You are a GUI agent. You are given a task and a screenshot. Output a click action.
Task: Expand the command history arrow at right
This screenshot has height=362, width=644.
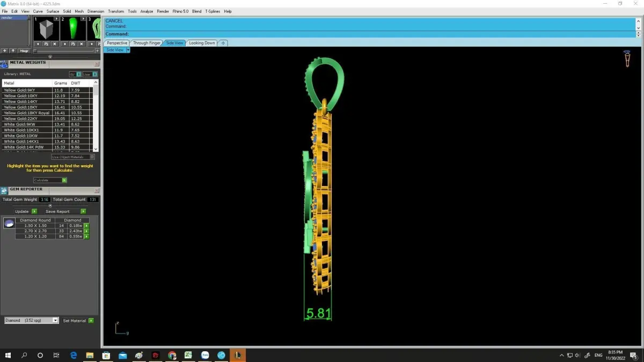(638, 34)
